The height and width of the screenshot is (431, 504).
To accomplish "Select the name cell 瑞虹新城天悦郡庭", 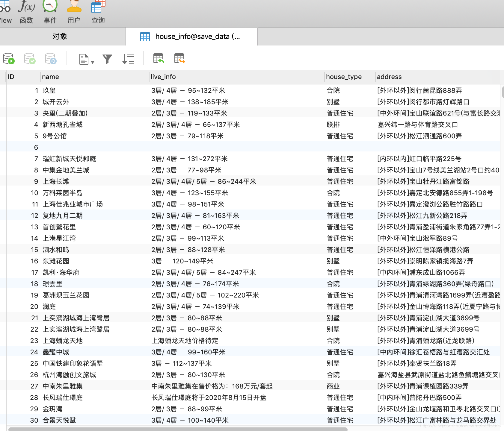I will pos(69,159).
